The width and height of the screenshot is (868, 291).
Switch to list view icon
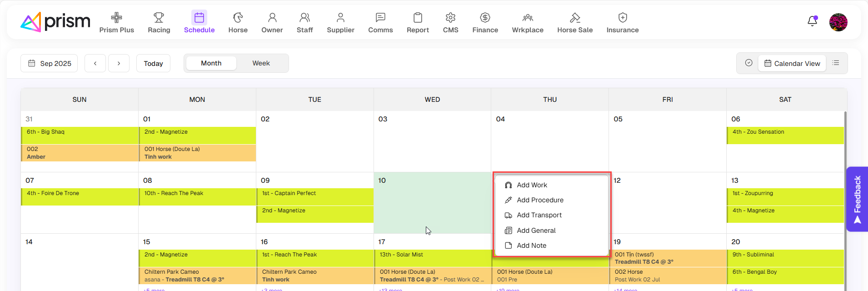coord(836,63)
